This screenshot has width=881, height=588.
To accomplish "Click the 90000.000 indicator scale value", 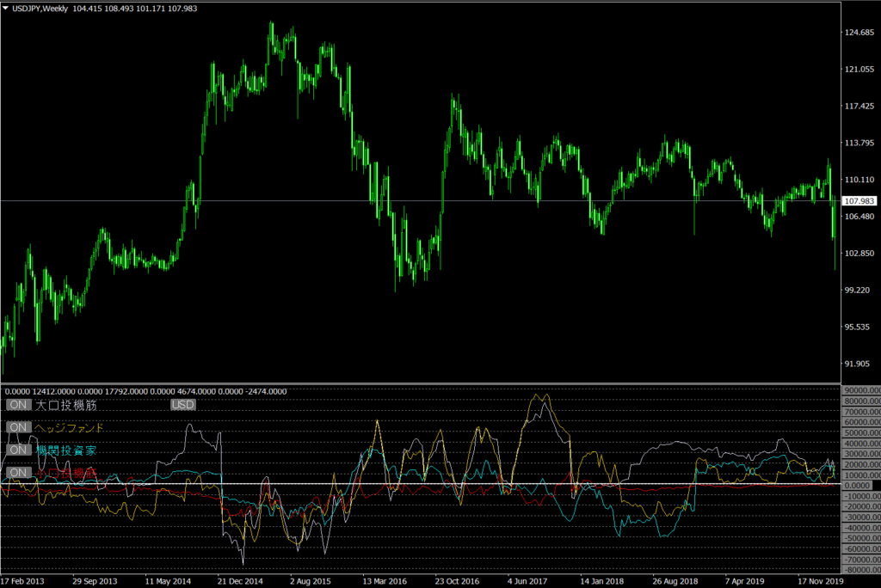I will click(861, 390).
